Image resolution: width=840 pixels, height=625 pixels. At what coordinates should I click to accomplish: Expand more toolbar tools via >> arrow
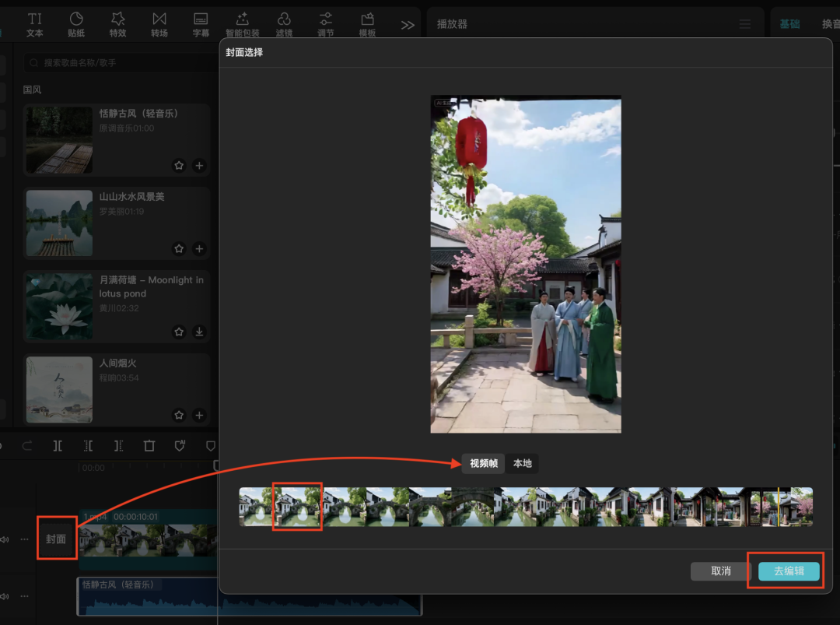click(x=408, y=25)
